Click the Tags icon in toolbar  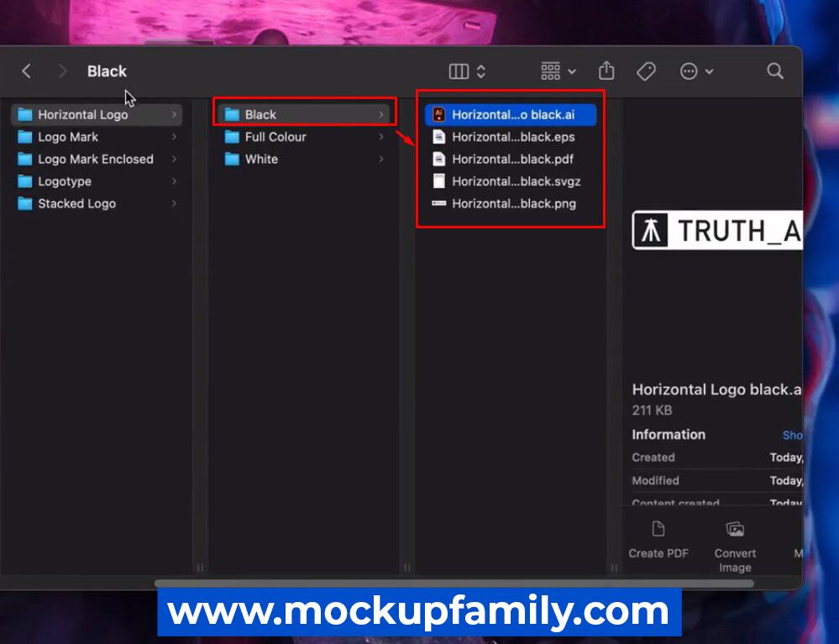click(646, 71)
